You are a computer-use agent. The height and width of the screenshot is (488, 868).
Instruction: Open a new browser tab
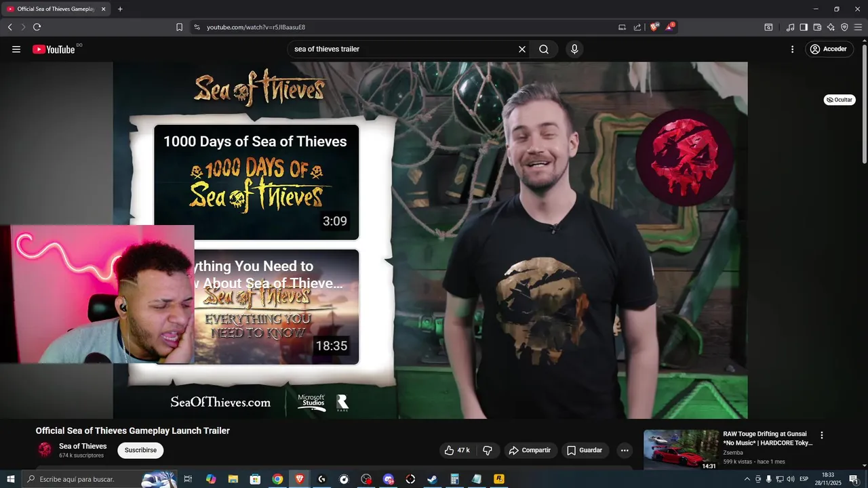click(120, 9)
